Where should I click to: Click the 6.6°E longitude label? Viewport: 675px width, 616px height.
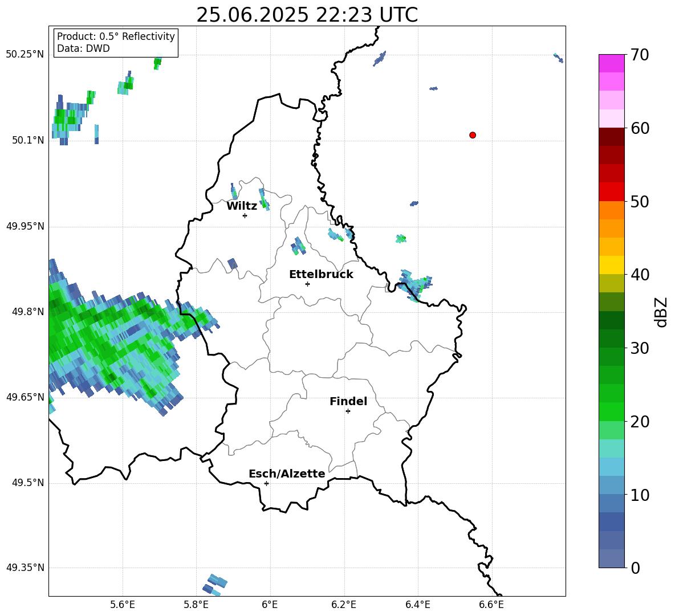(491, 605)
